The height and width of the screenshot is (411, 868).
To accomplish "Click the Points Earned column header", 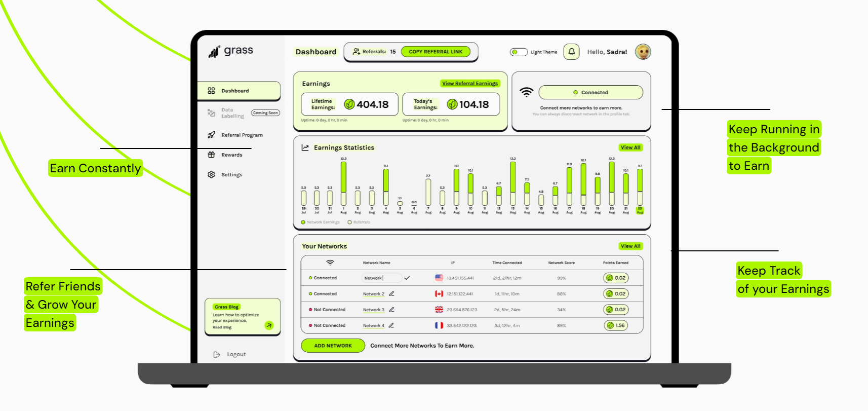I will (615, 263).
